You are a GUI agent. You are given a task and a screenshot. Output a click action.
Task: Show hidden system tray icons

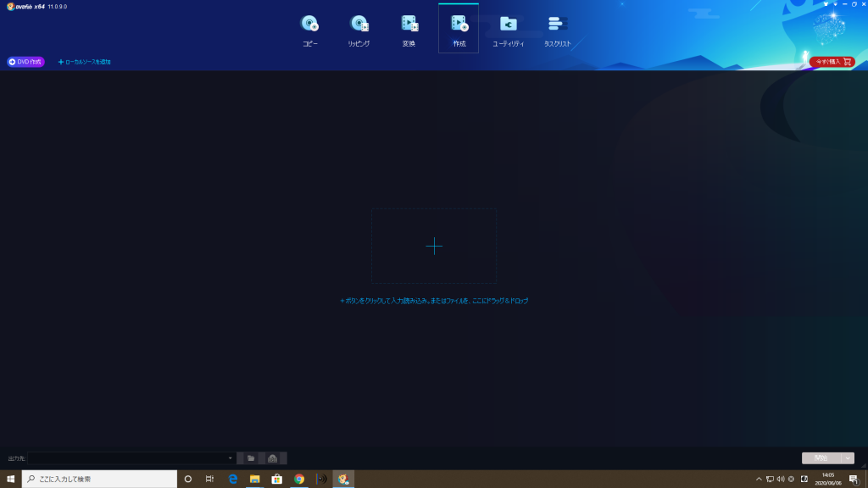tap(759, 479)
